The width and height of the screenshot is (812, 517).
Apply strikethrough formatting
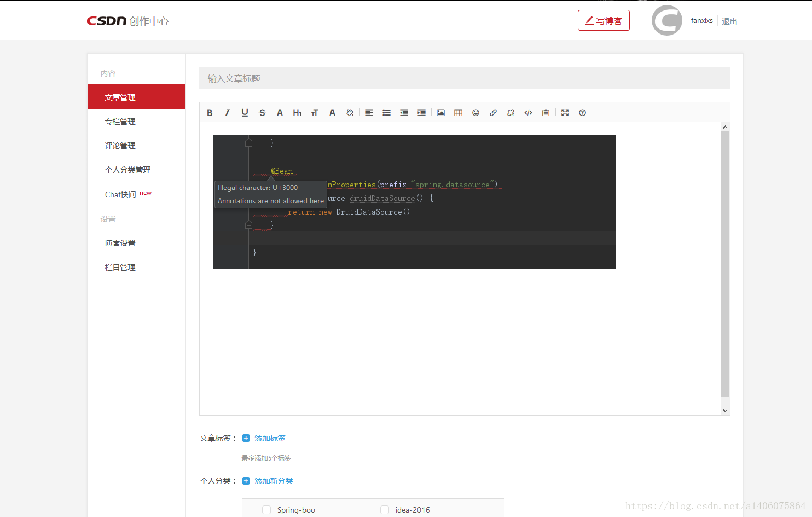coord(262,113)
